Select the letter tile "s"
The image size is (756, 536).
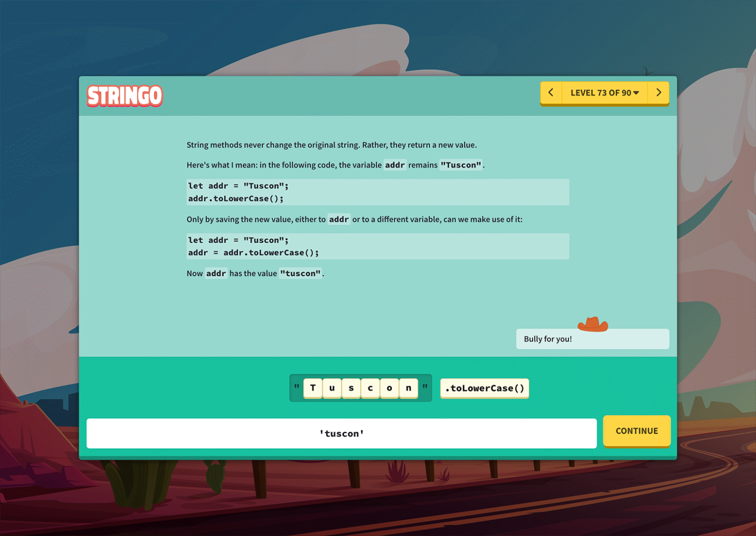(351, 388)
